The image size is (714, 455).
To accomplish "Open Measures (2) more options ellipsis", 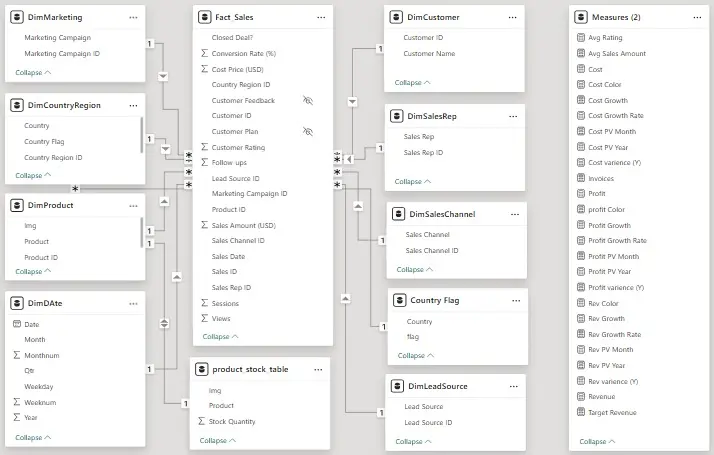I will coord(697,17).
